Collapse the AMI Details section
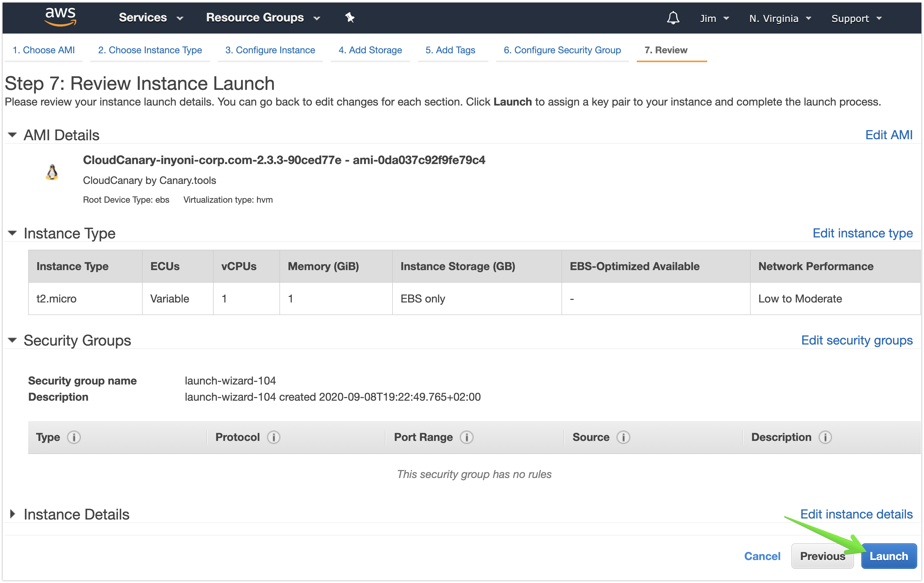924x583 pixels. (x=12, y=135)
